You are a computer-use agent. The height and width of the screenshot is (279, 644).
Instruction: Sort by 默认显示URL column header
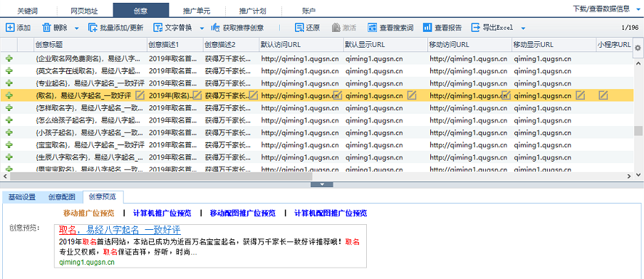385,44
